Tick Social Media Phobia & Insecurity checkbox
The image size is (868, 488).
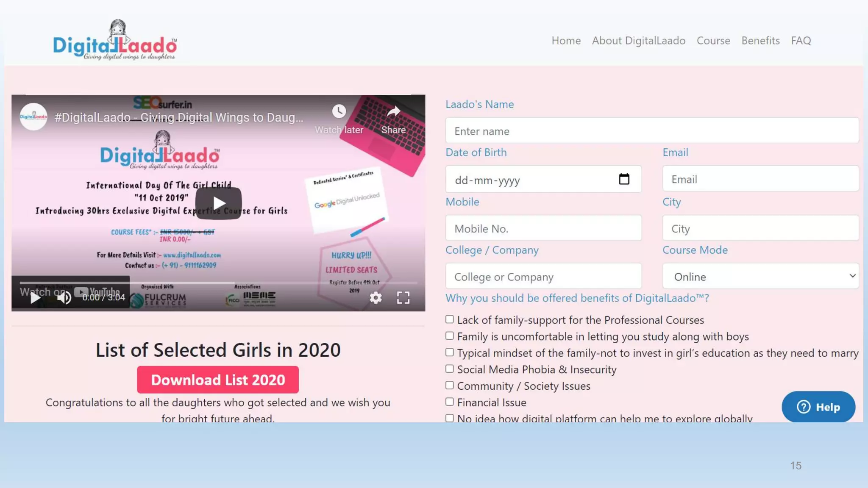click(x=450, y=369)
